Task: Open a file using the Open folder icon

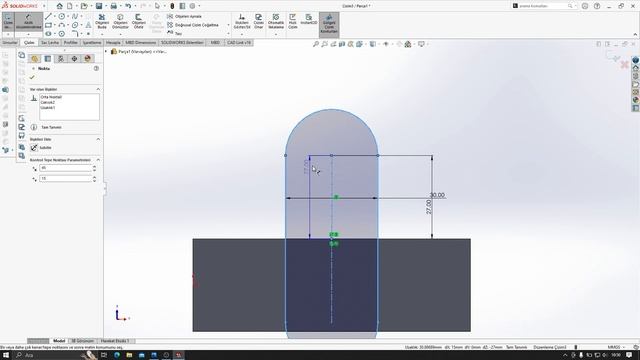Action: (x=84, y=6)
